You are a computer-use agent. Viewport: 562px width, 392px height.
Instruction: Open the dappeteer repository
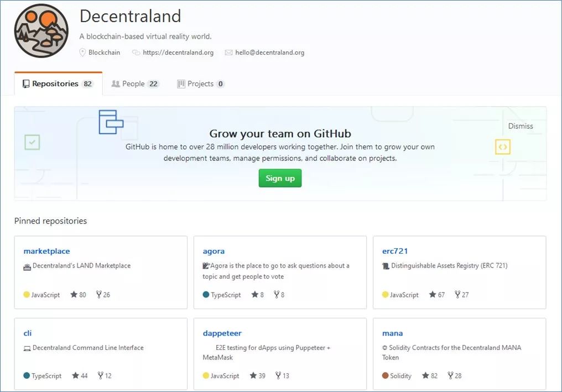(222, 333)
